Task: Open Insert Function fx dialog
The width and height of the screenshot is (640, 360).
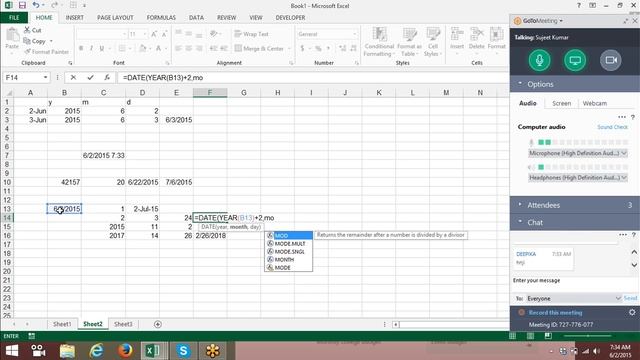Action: pyautogui.click(x=107, y=78)
